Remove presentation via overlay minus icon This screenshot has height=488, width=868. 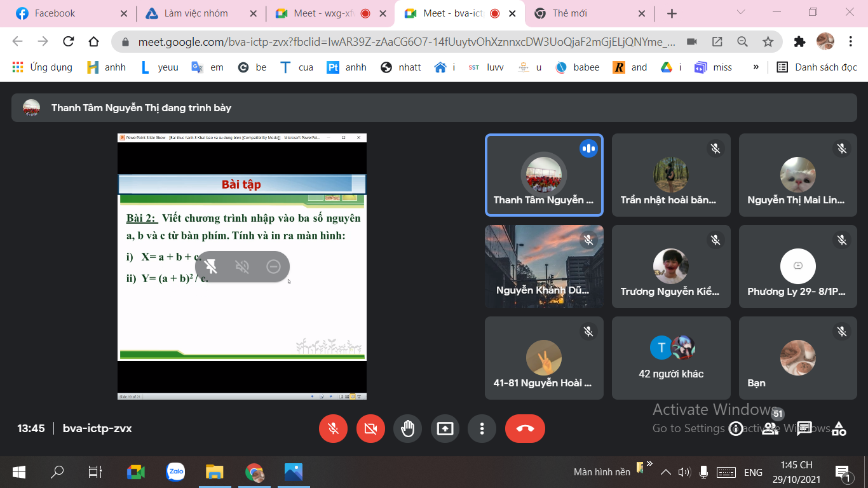click(273, 266)
